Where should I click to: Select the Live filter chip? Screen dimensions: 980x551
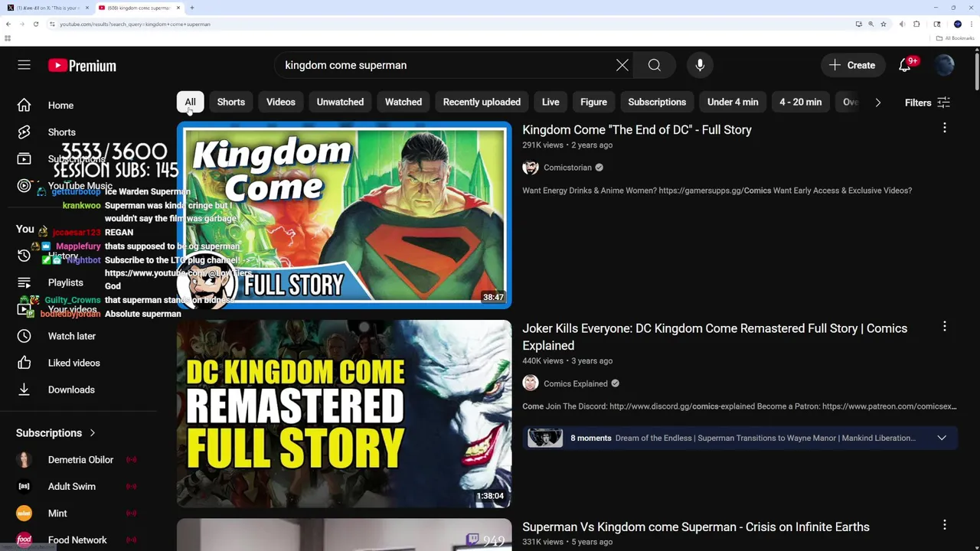(x=550, y=102)
